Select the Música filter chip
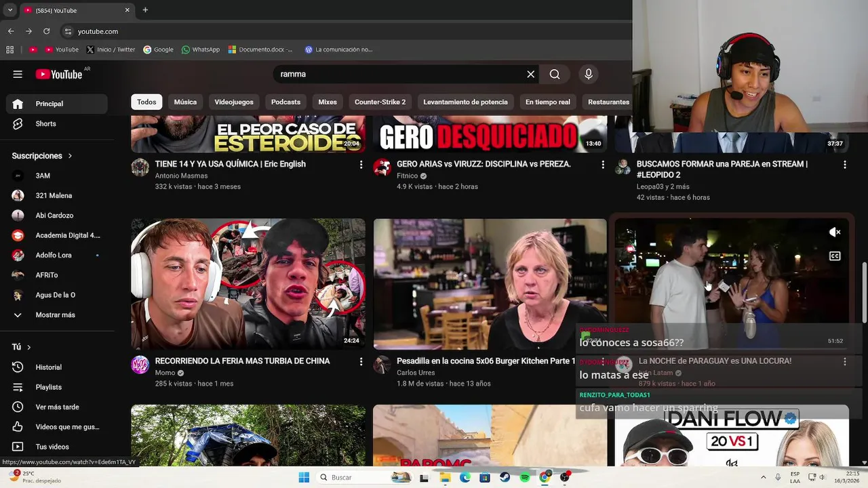The width and height of the screenshot is (868, 488). pyautogui.click(x=185, y=102)
